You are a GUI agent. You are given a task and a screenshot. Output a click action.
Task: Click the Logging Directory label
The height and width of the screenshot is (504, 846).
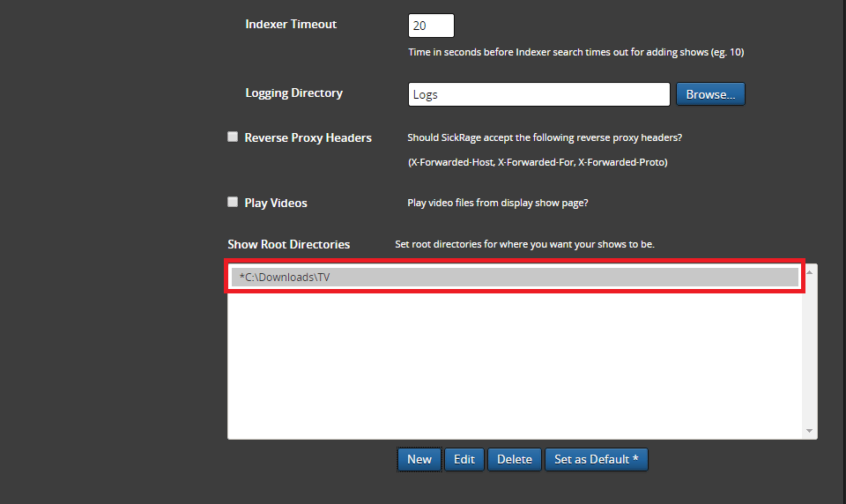click(293, 93)
